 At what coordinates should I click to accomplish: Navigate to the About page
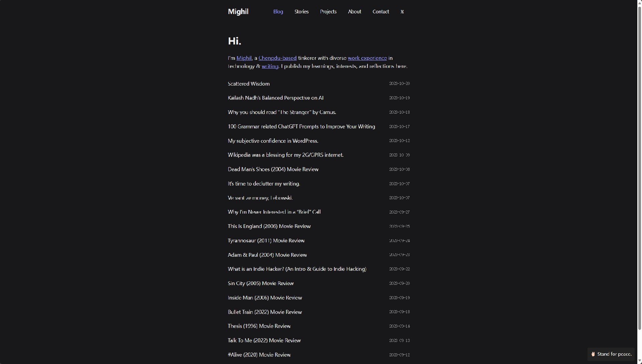[354, 12]
